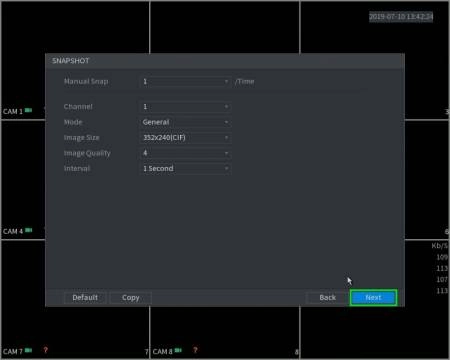Viewport: 450px width, 360px height.
Task: Click the red question mark beside CAM 8
Action: [x=195, y=350]
